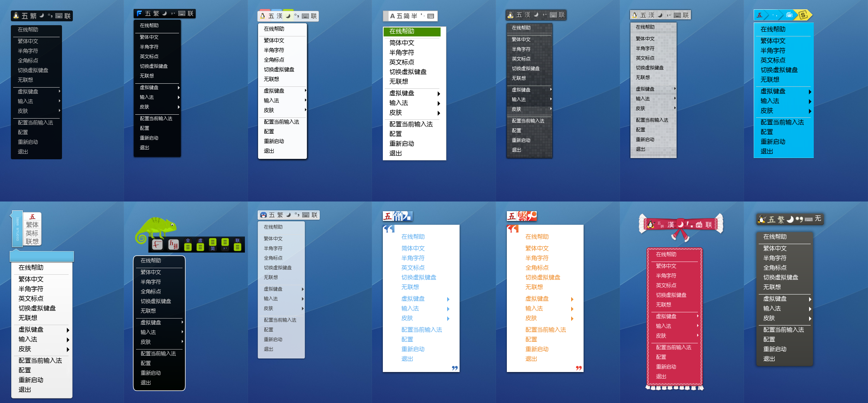Toggle the moon half-width icon in the navy-blue bar
868x403 pixels.
point(41,15)
